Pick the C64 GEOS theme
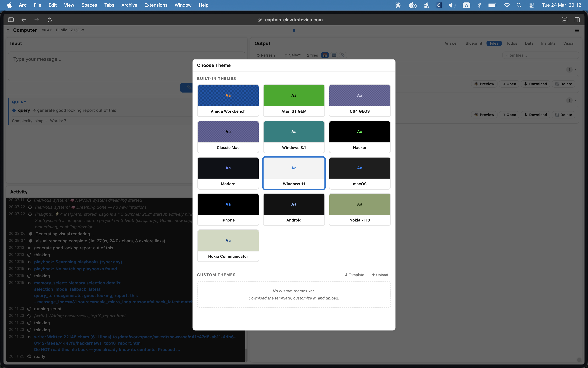588x368 pixels. 360,101
